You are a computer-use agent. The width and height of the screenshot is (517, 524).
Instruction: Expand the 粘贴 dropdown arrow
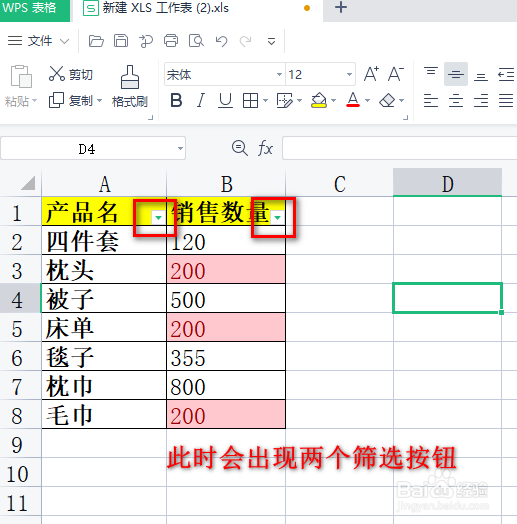(34, 101)
